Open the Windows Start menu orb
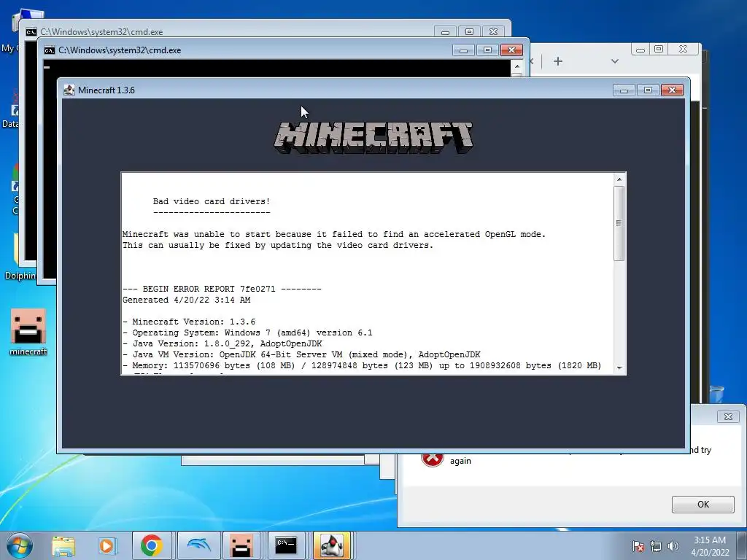This screenshot has height=560, width=747. (x=19, y=545)
